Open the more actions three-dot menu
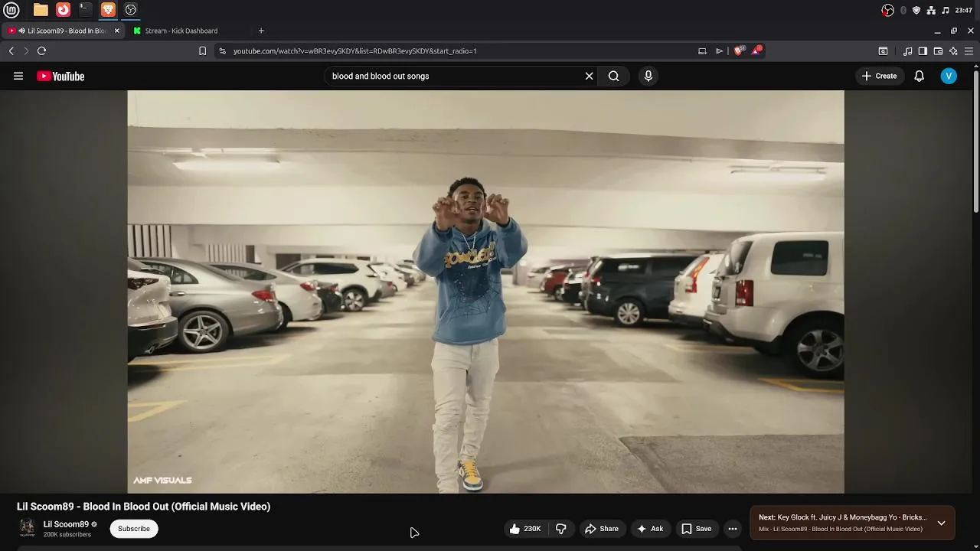The image size is (980, 551). (x=732, y=529)
